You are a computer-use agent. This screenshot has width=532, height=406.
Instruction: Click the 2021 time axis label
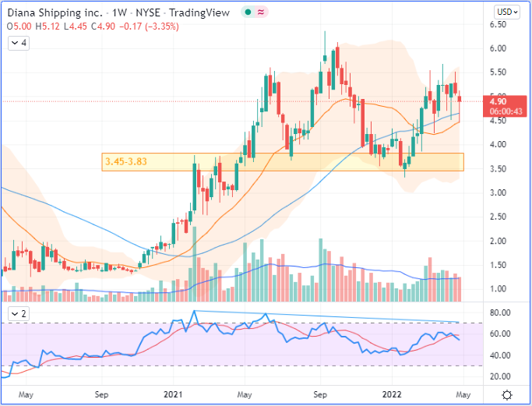(x=173, y=394)
